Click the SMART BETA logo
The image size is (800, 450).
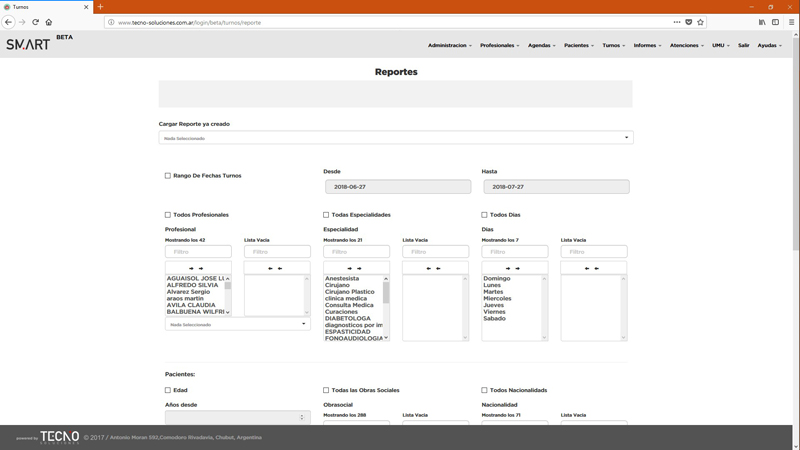pos(39,43)
